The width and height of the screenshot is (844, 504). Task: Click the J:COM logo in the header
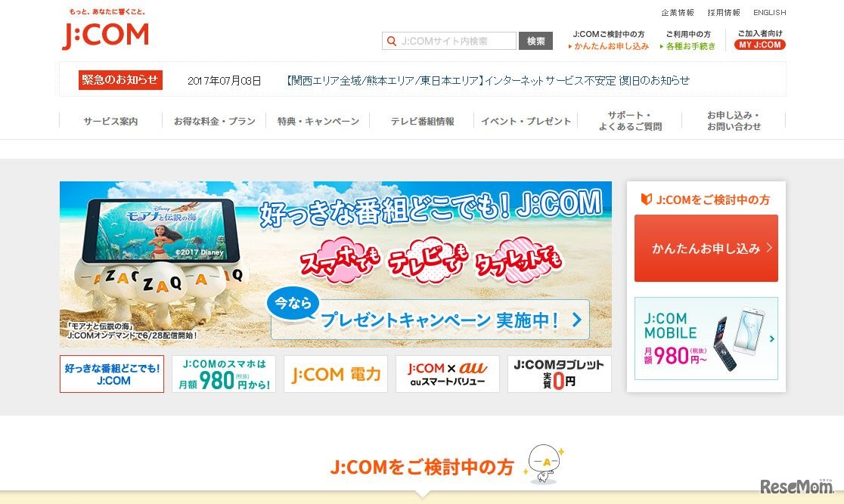click(106, 36)
